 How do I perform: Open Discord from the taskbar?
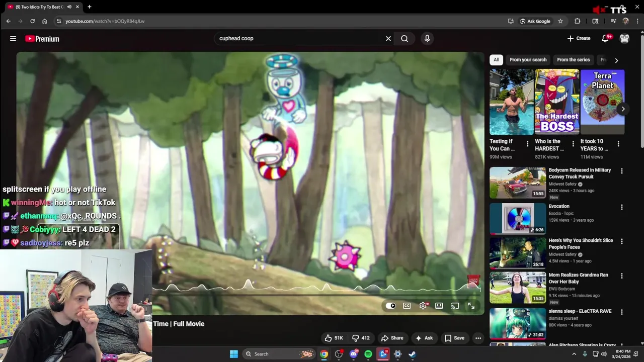point(354,354)
